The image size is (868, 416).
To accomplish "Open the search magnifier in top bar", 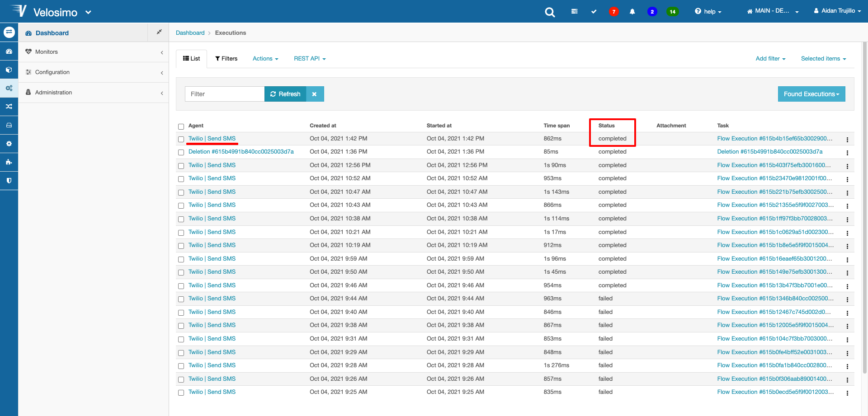I will (x=550, y=12).
